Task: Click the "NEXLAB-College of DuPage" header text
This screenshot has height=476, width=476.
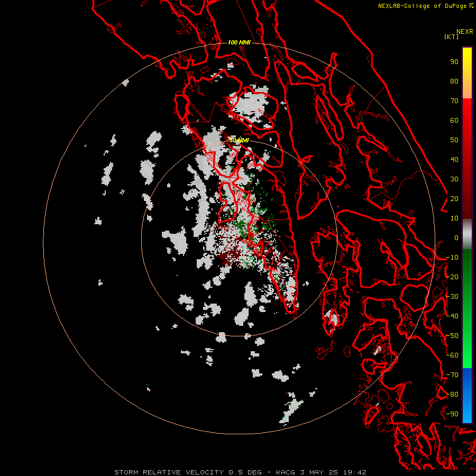Action: 422,6
